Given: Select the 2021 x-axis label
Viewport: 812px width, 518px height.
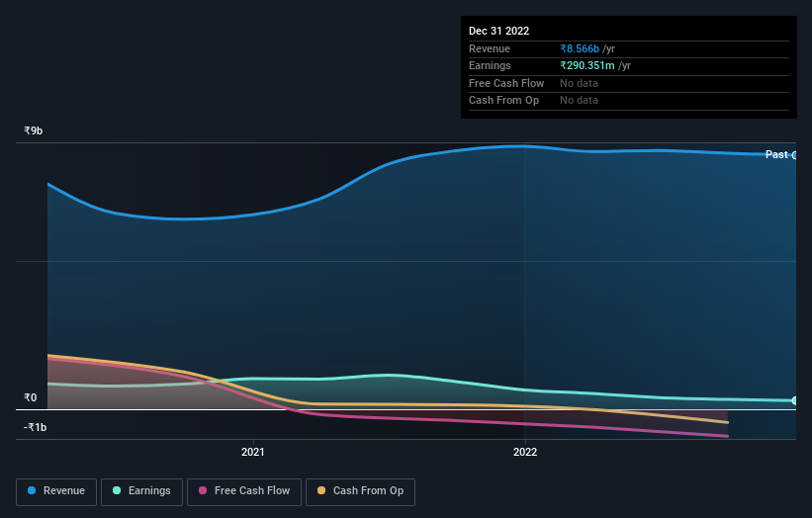Looking at the screenshot, I should click(253, 452).
